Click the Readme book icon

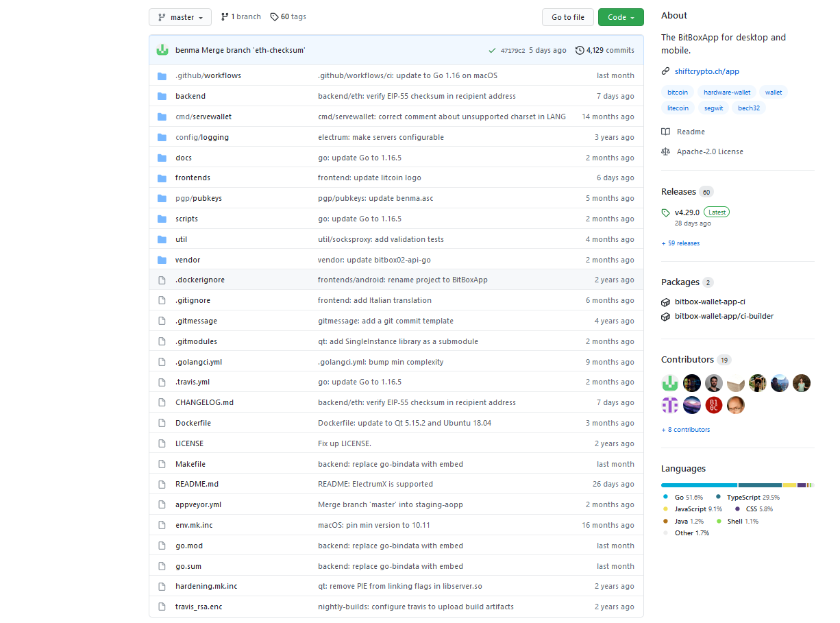(665, 132)
